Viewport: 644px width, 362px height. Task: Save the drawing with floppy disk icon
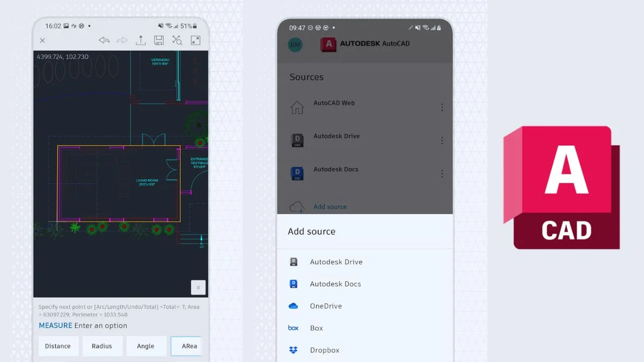point(159,40)
